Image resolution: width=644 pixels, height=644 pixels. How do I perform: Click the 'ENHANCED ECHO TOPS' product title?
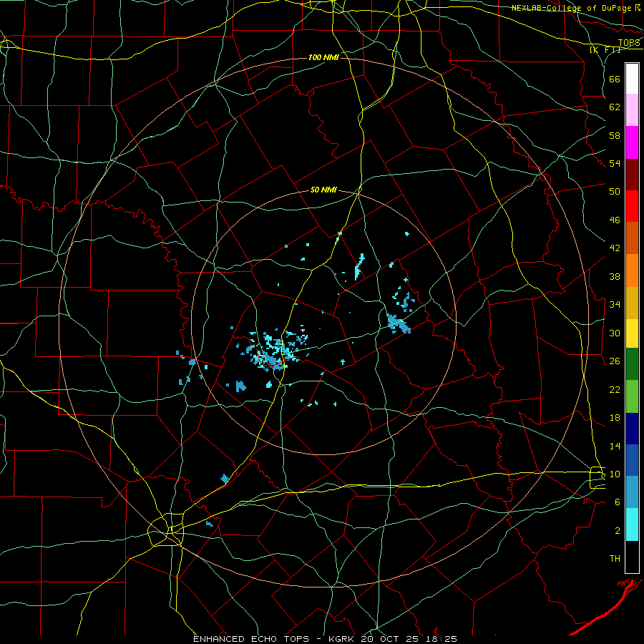[251, 639]
